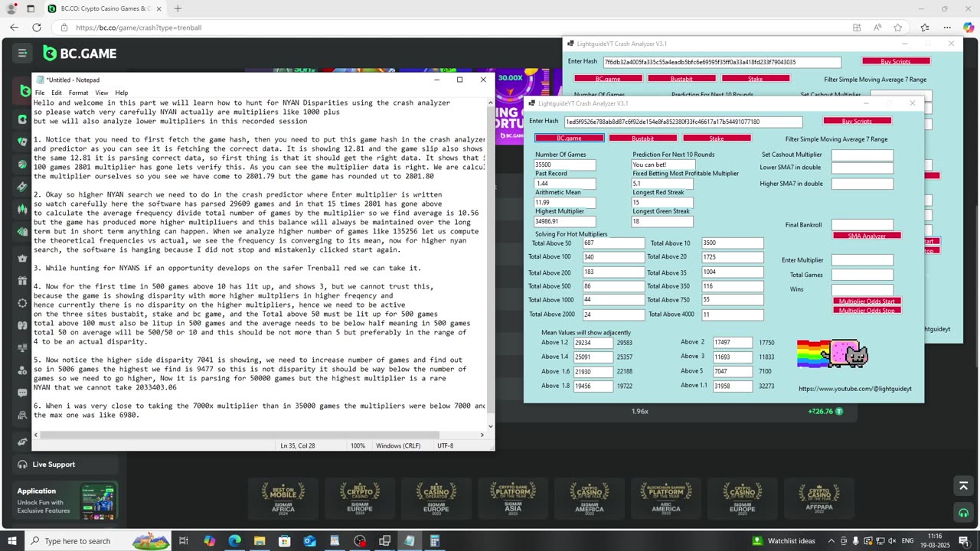
Task: Click Watchlist ideas on taskbar
Action: pyautogui.click(x=784, y=541)
